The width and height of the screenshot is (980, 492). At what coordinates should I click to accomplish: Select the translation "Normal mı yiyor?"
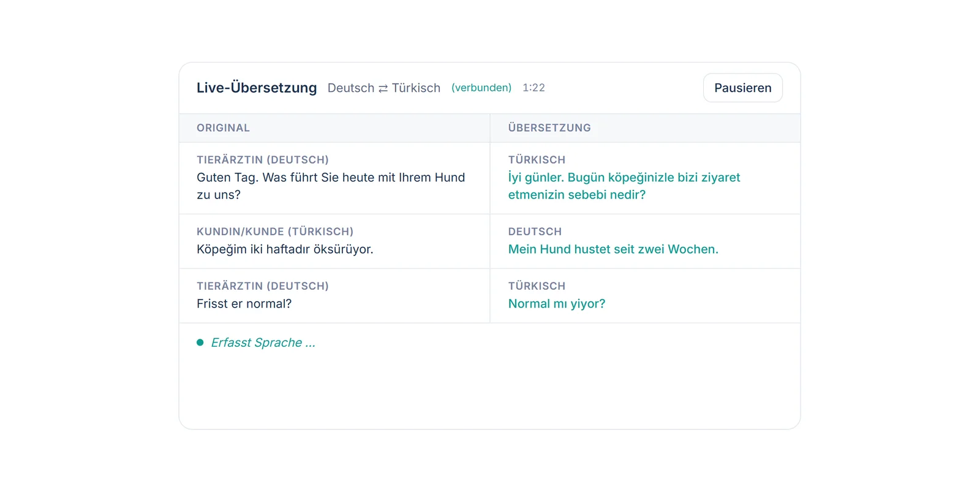[x=557, y=304]
